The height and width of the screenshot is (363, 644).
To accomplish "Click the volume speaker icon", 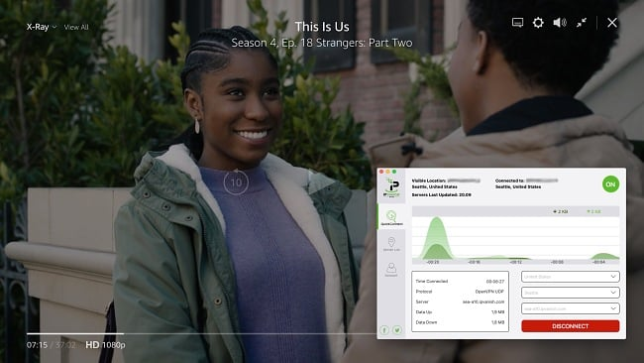I will (x=560, y=23).
